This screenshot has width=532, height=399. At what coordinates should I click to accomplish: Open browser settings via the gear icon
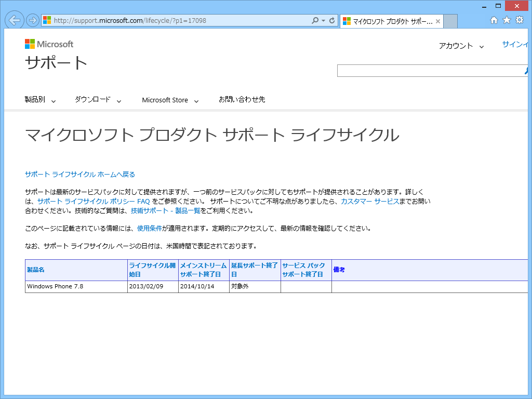click(x=519, y=21)
